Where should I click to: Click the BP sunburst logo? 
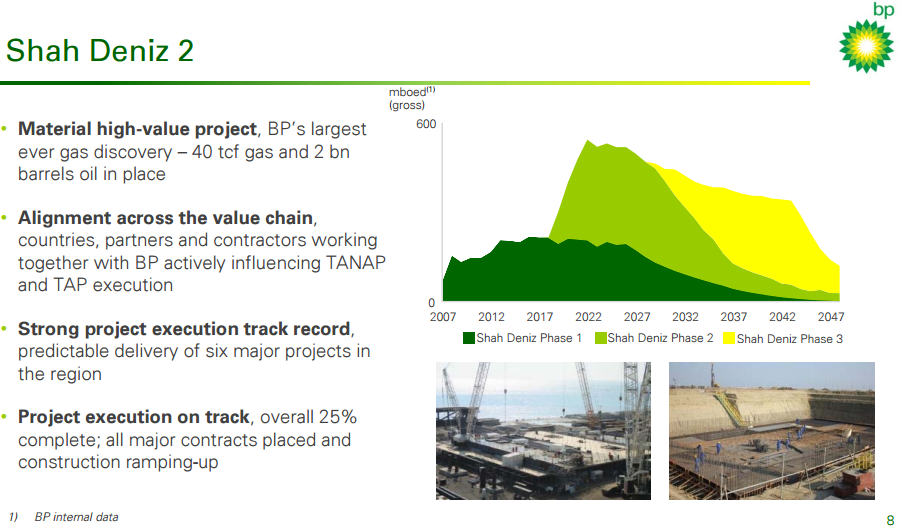pos(865,45)
